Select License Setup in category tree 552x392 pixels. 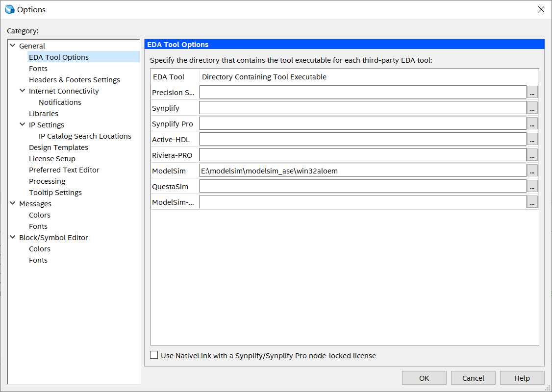pyautogui.click(x=52, y=159)
